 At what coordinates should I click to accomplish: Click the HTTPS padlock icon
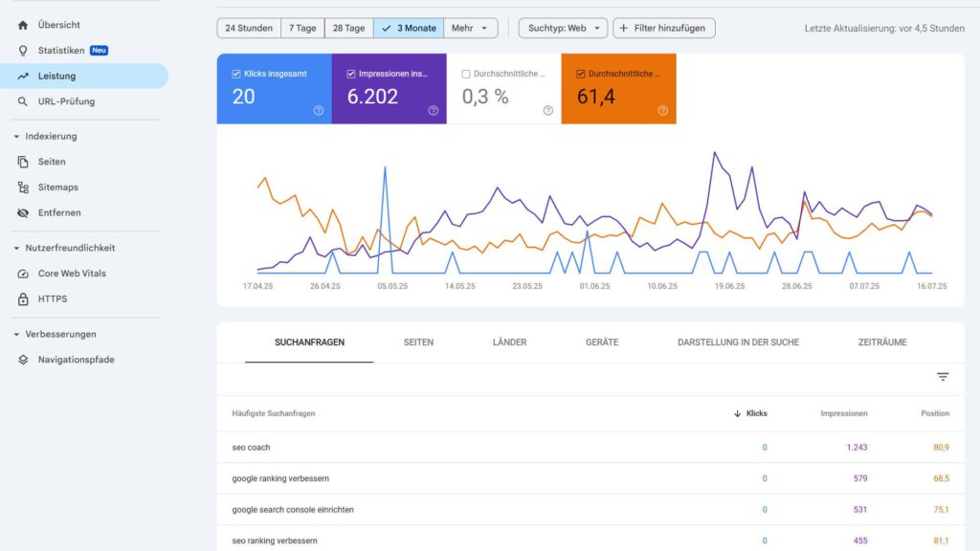click(x=23, y=299)
